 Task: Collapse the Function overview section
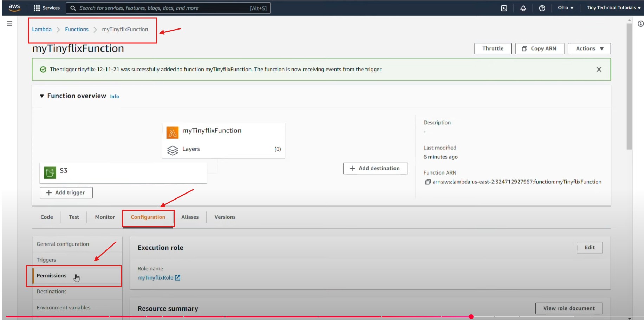click(42, 96)
